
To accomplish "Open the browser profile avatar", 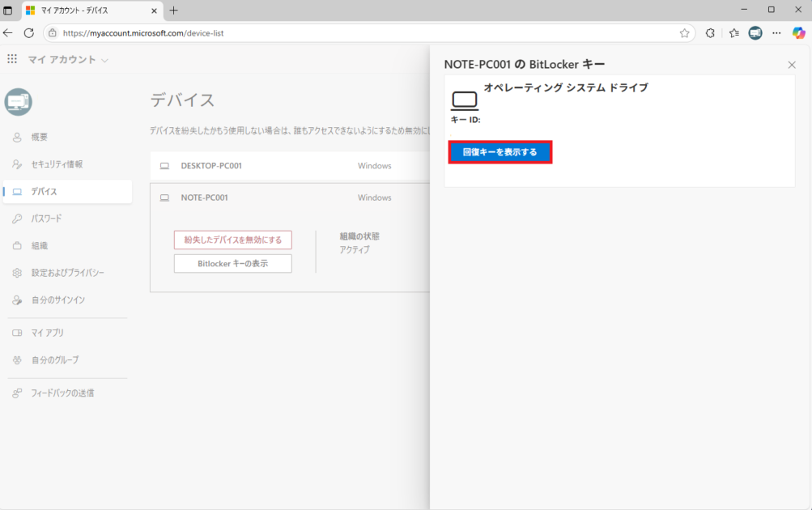I will [x=755, y=33].
